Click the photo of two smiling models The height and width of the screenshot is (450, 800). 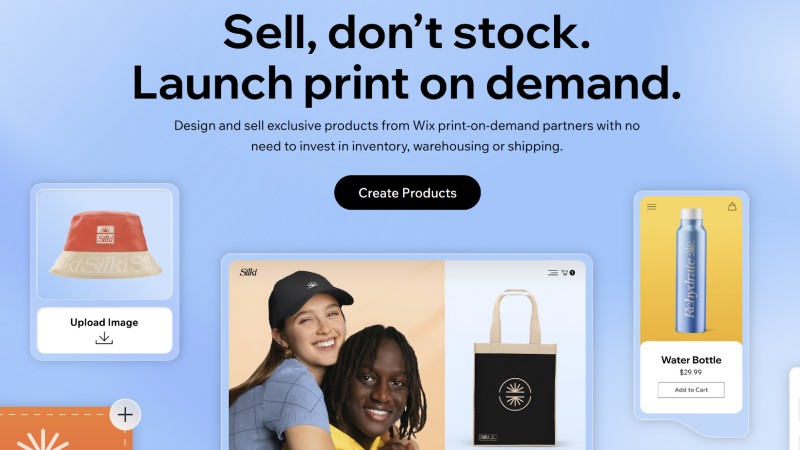click(337, 355)
